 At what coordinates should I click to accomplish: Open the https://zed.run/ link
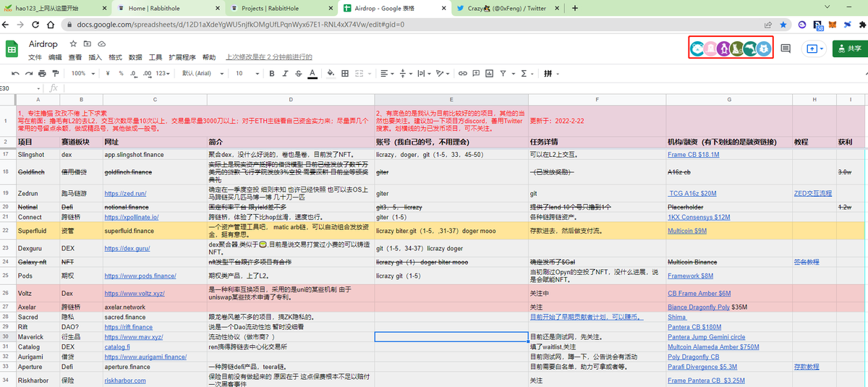click(x=126, y=193)
